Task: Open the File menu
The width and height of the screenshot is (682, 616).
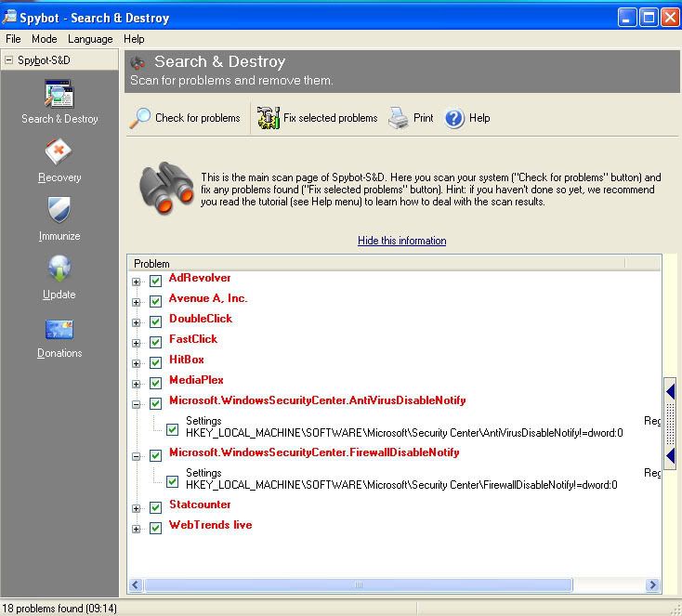Action: 13,39
